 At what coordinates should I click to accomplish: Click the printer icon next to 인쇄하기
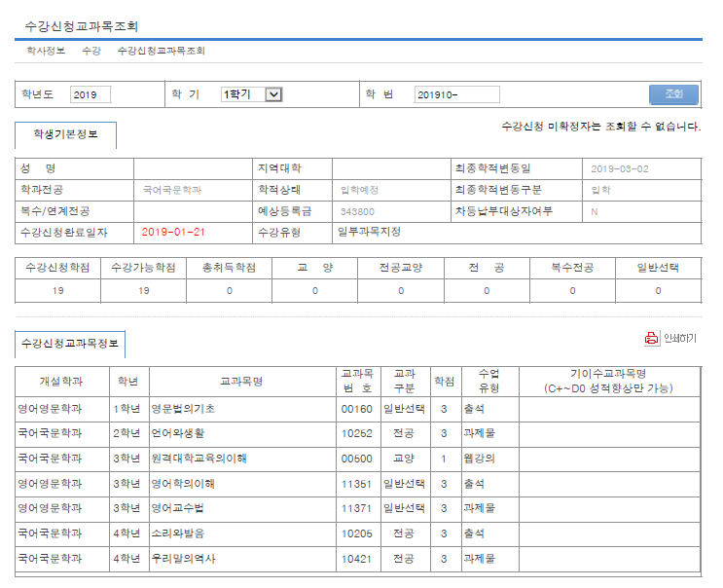(x=651, y=339)
